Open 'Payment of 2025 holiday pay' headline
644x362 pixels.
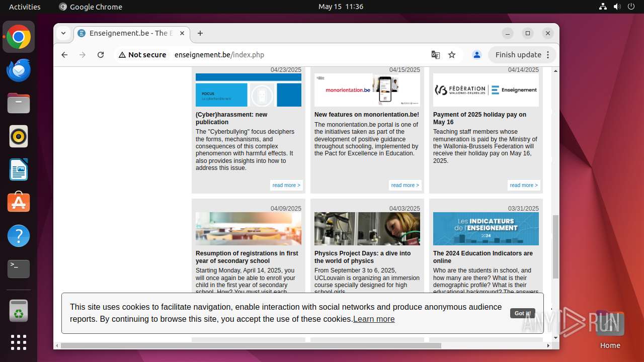point(479,118)
